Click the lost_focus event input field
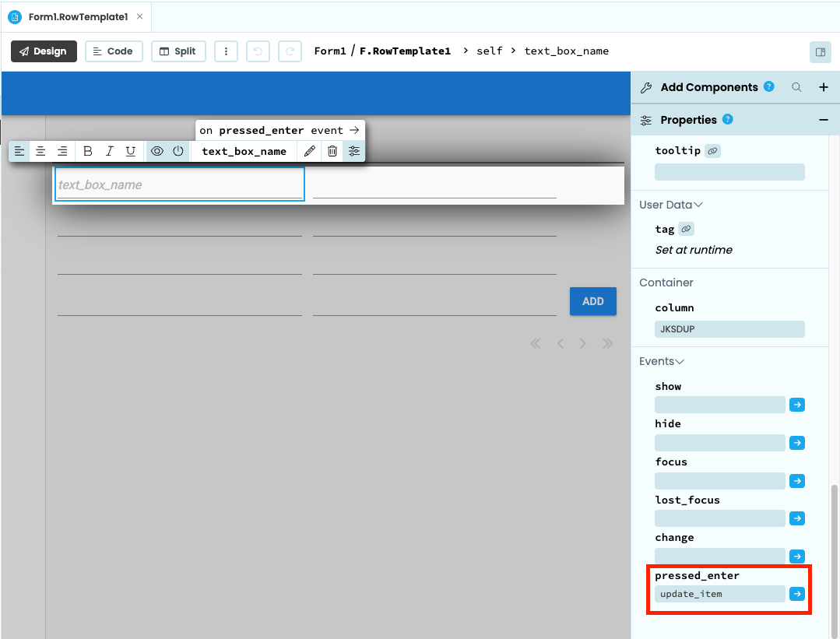The height and width of the screenshot is (639, 840). 720,518
